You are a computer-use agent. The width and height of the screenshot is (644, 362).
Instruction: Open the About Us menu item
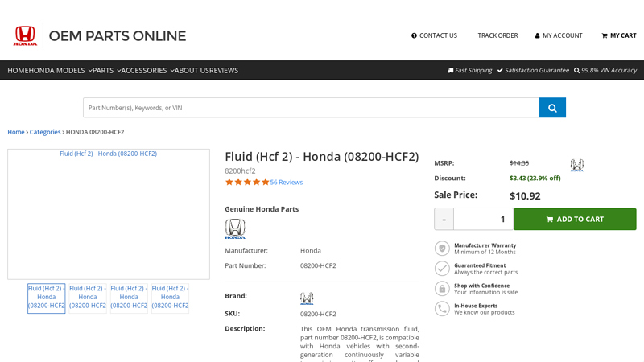(192, 70)
